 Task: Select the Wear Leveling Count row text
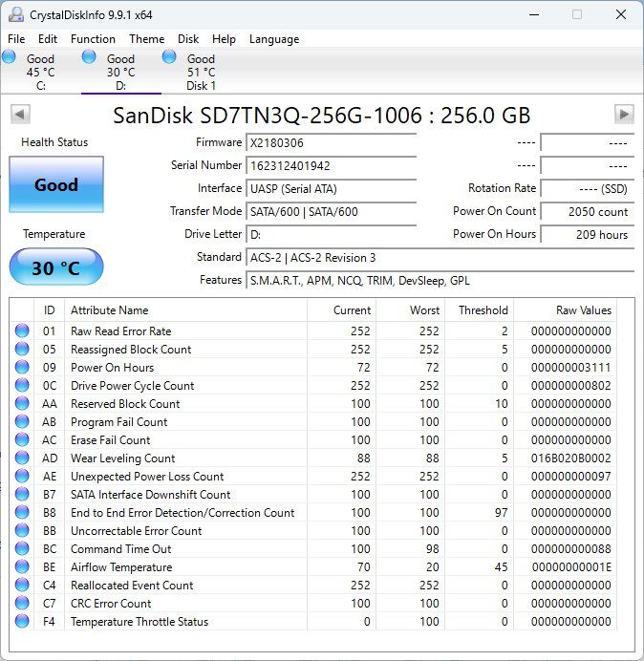[122, 458]
